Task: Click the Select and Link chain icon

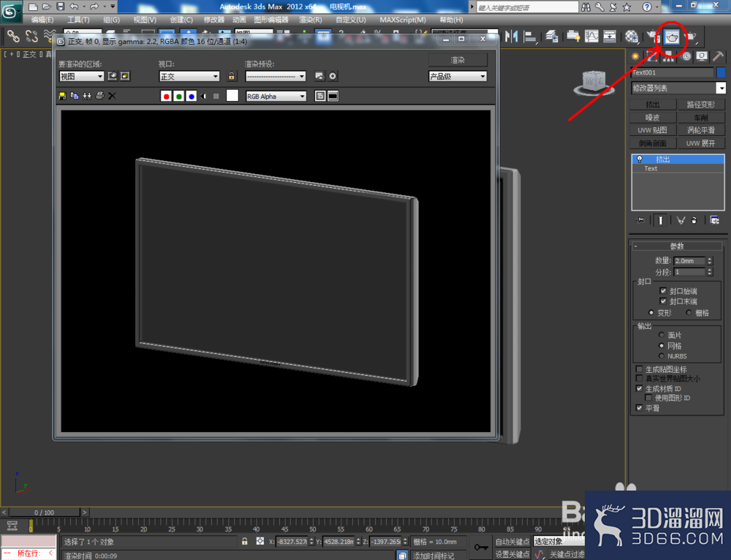Action: pyautogui.click(x=13, y=36)
